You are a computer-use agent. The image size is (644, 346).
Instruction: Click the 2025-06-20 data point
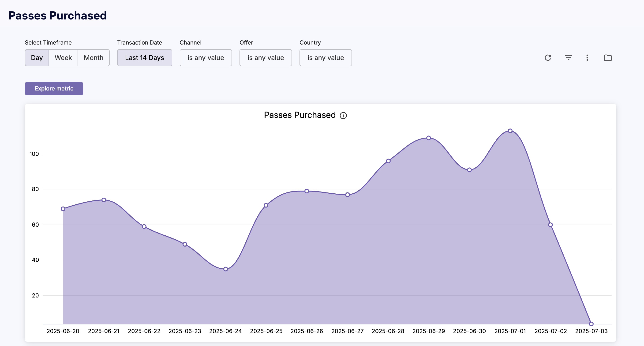(x=63, y=209)
